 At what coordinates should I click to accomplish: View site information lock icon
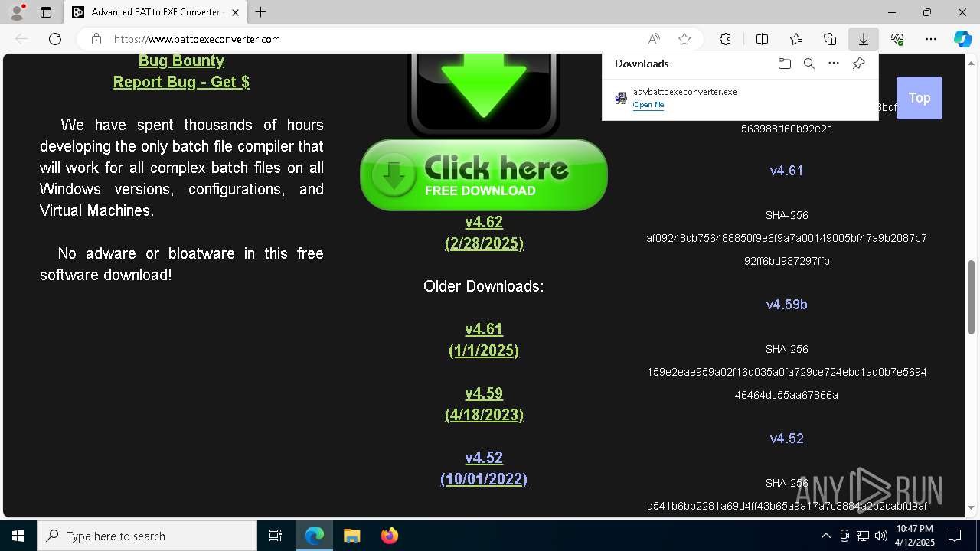pyautogui.click(x=96, y=39)
